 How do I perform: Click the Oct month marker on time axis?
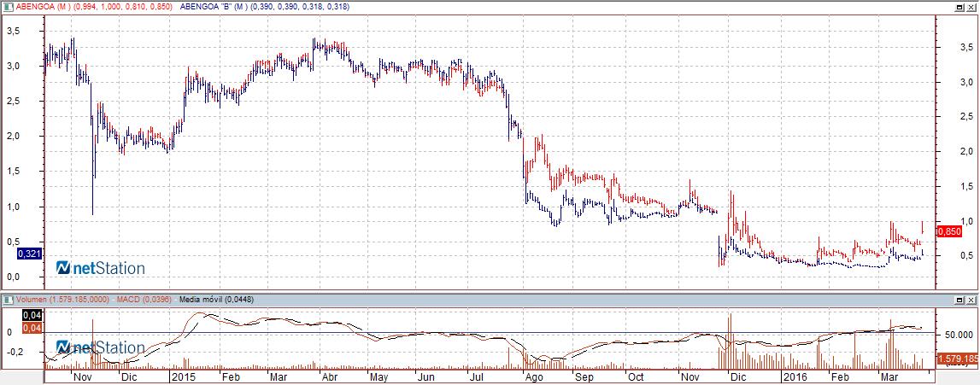point(636,377)
